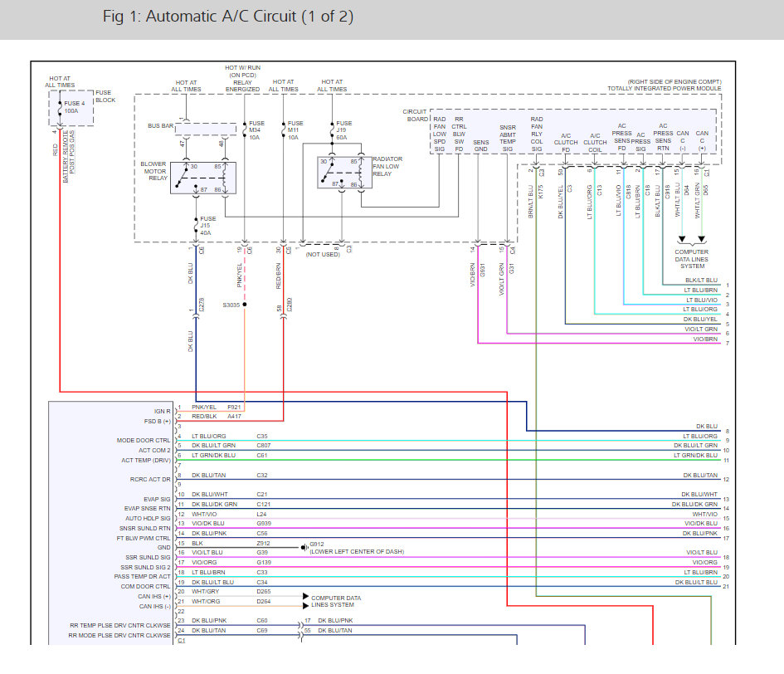
Task: Click the 'RR CTRL BLW SW FD' label
Action: click(x=459, y=134)
